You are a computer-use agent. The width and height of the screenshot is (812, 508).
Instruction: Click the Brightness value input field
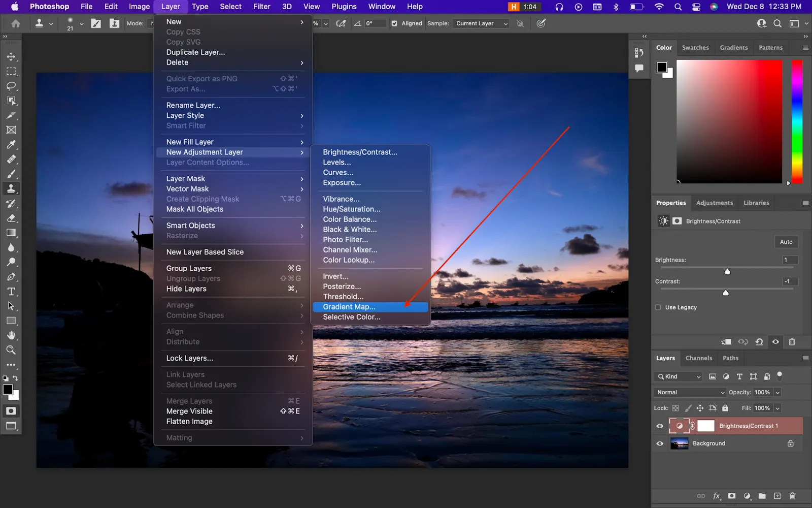[x=790, y=260]
